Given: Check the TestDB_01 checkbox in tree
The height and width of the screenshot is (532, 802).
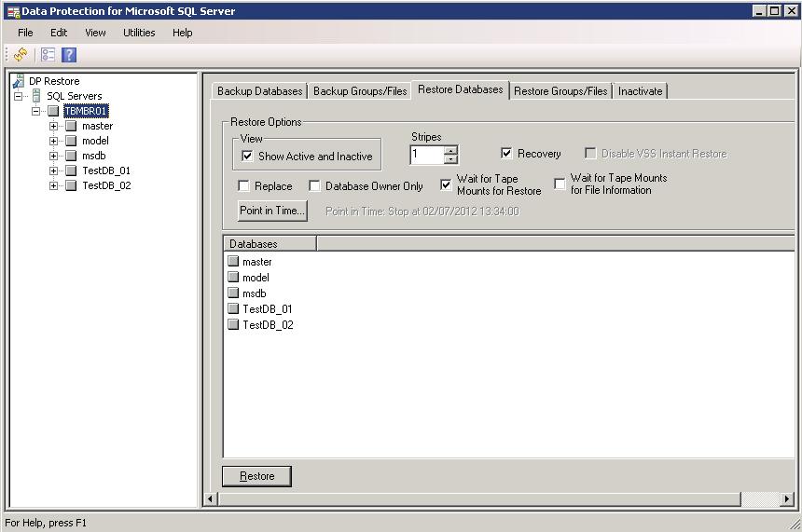Looking at the screenshot, I should [x=72, y=171].
